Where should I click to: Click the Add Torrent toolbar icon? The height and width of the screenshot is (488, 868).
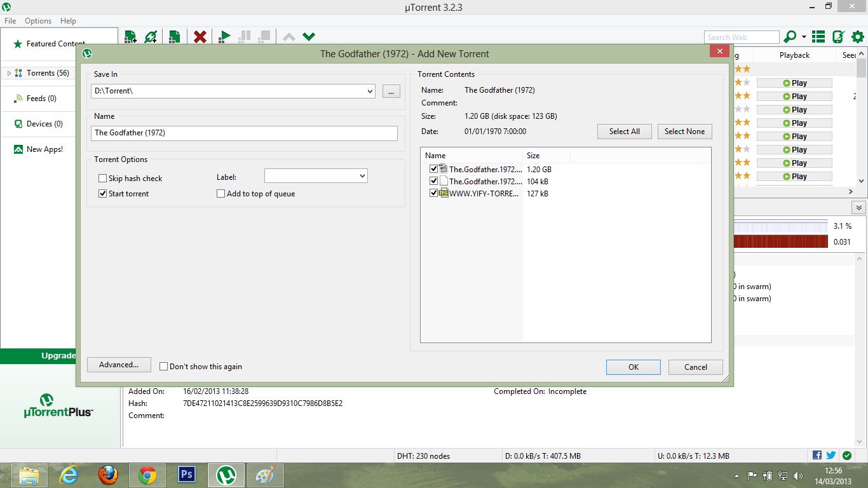pos(130,37)
